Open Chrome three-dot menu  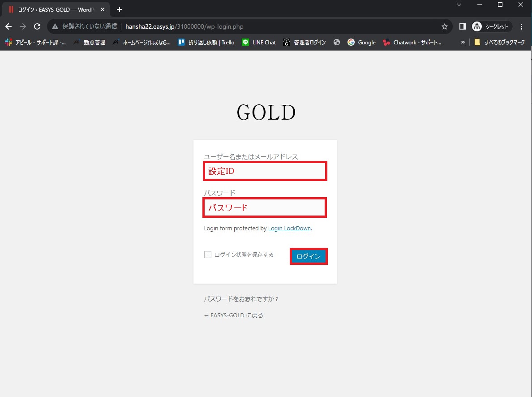[x=521, y=26]
